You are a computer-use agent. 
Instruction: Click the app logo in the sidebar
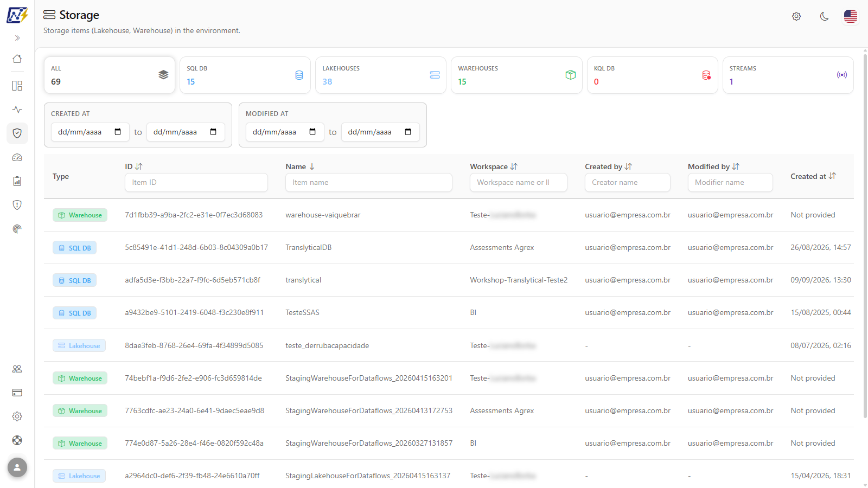pos(17,15)
